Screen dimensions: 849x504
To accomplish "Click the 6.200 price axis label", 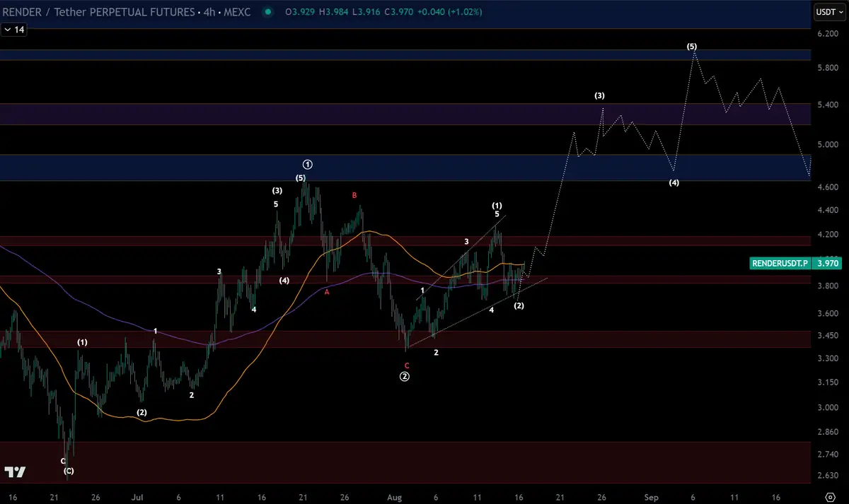I will [x=828, y=34].
